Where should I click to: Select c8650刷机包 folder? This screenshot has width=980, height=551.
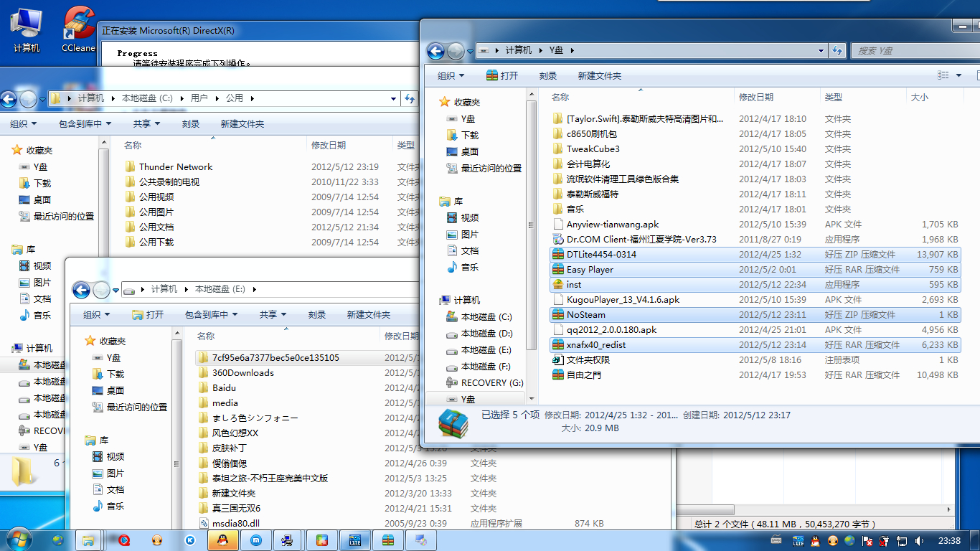pos(755,133)
